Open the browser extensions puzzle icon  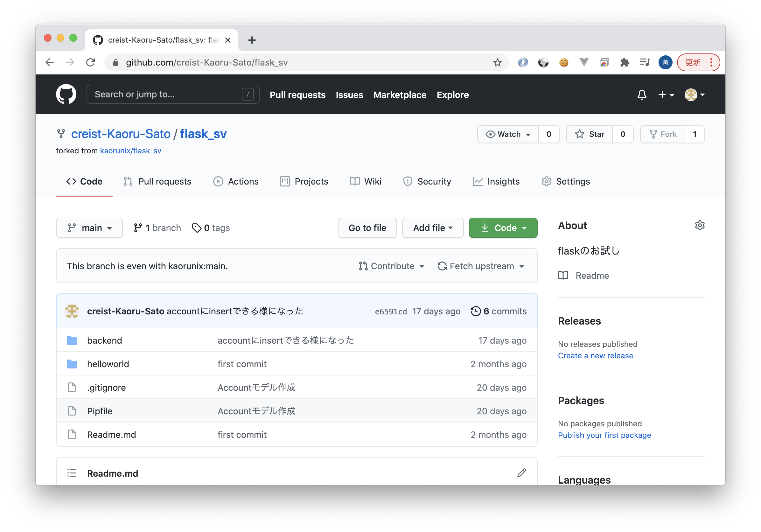(625, 62)
